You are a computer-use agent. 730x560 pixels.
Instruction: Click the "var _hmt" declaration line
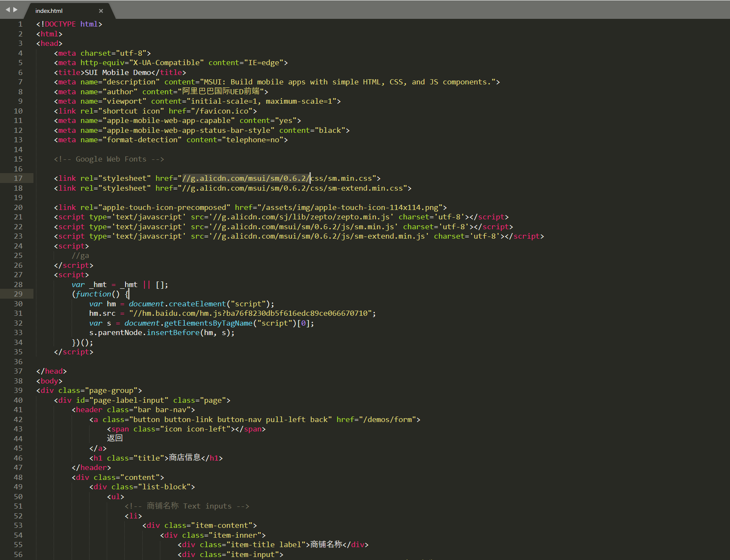pos(120,284)
